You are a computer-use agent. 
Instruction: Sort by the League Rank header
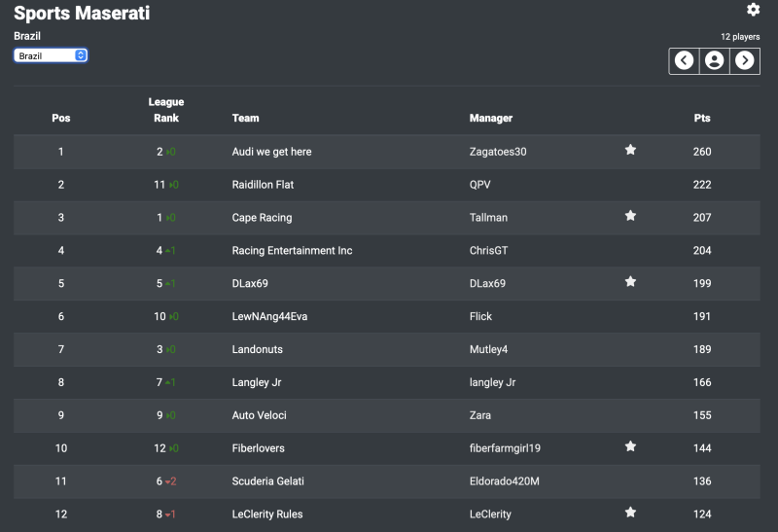click(x=166, y=110)
